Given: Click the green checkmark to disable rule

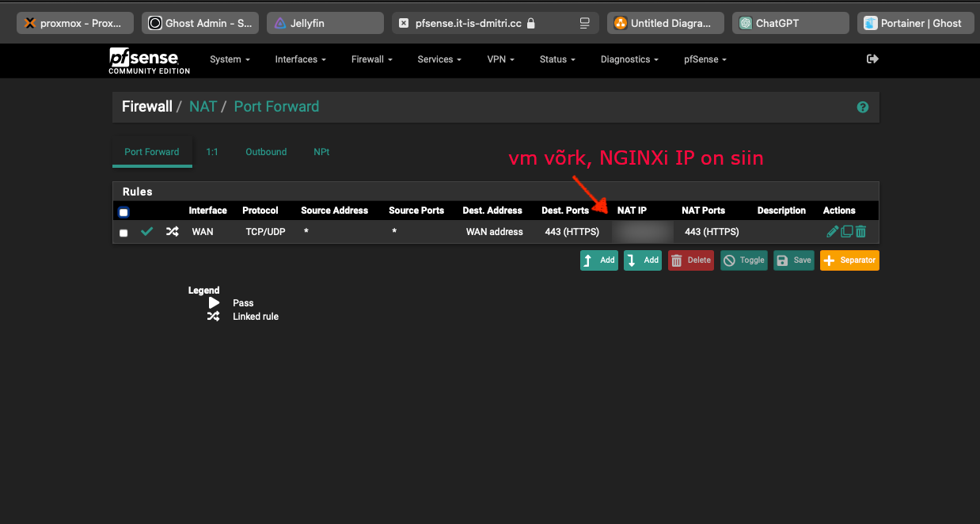Looking at the screenshot, I should [x=146, y=232].
